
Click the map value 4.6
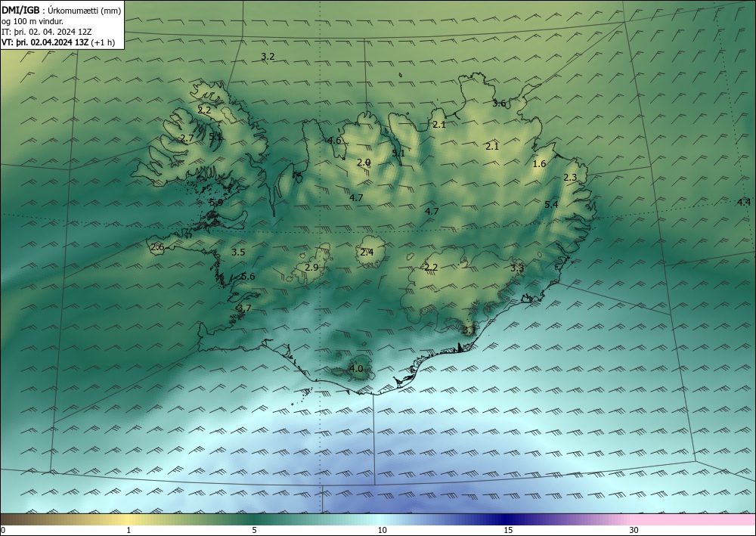pyautogui.click(x=334, y=141)
